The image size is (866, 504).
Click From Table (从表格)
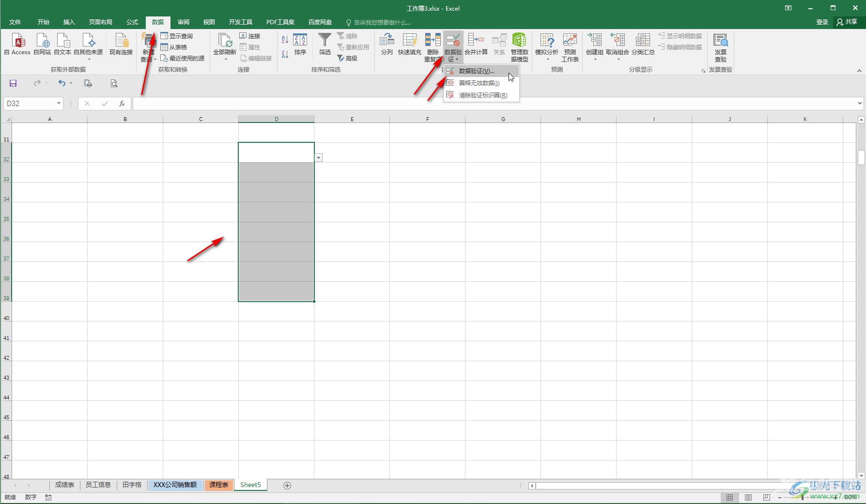174,47
